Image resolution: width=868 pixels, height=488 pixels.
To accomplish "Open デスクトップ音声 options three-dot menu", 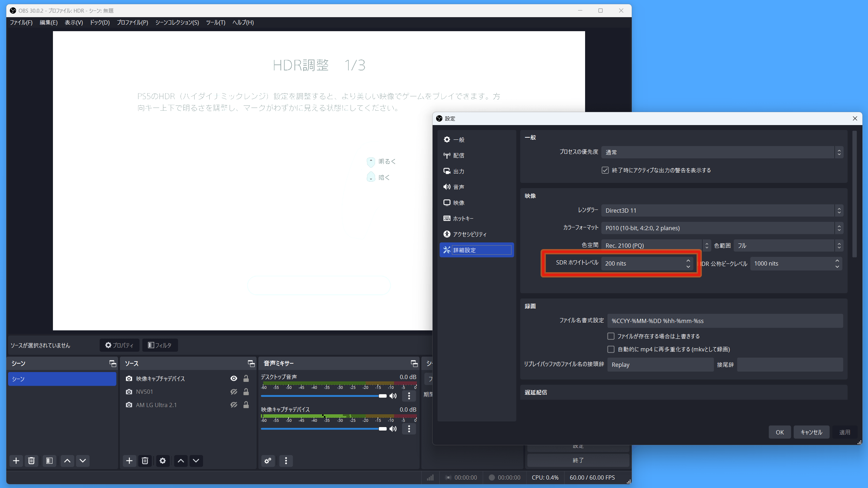I will 409,396.
